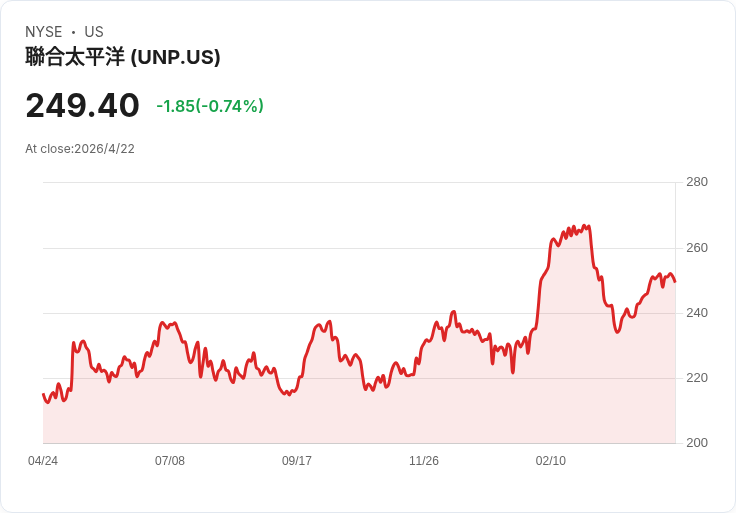Viewport: 736px width, 513px height.
Task: Select the 02/10 date axis label
Action: point(551,461)
